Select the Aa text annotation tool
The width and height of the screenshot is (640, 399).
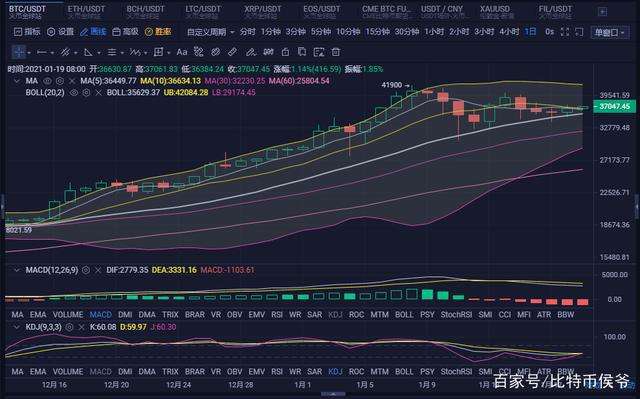coord(182,52)
